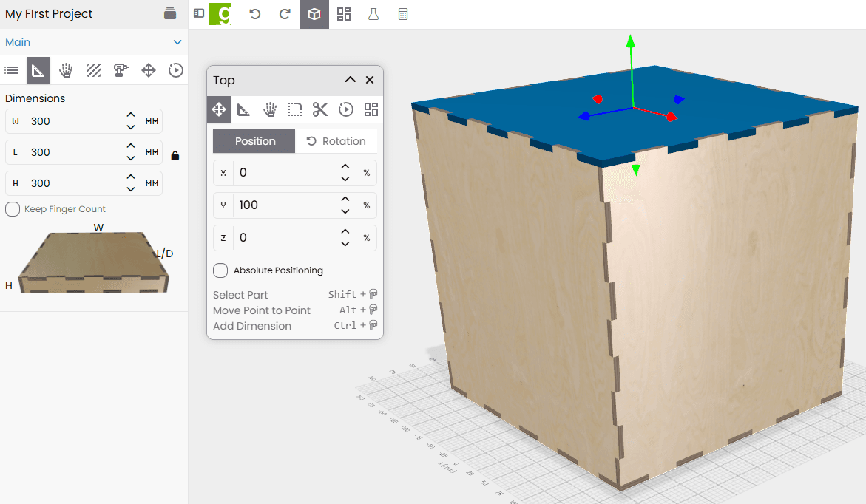Decrease the W dimension value
The height and width of the screenshot is (504, 866).
click(x=131, y=127)
